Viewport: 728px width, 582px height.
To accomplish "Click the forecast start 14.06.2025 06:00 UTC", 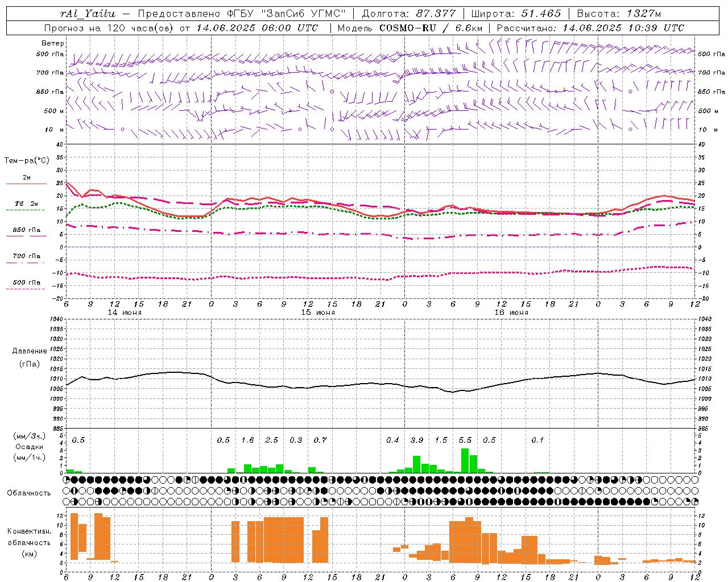I will click(x=258, y=28).
